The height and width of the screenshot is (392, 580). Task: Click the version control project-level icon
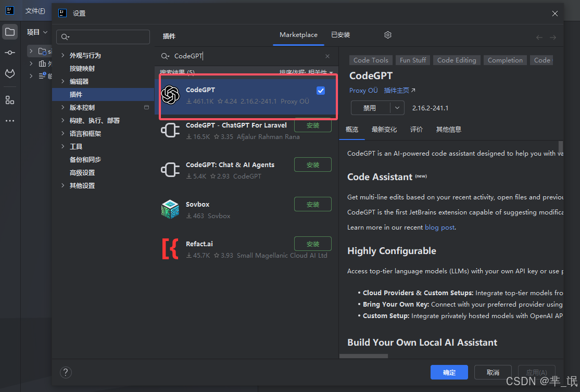click(146, 107)
